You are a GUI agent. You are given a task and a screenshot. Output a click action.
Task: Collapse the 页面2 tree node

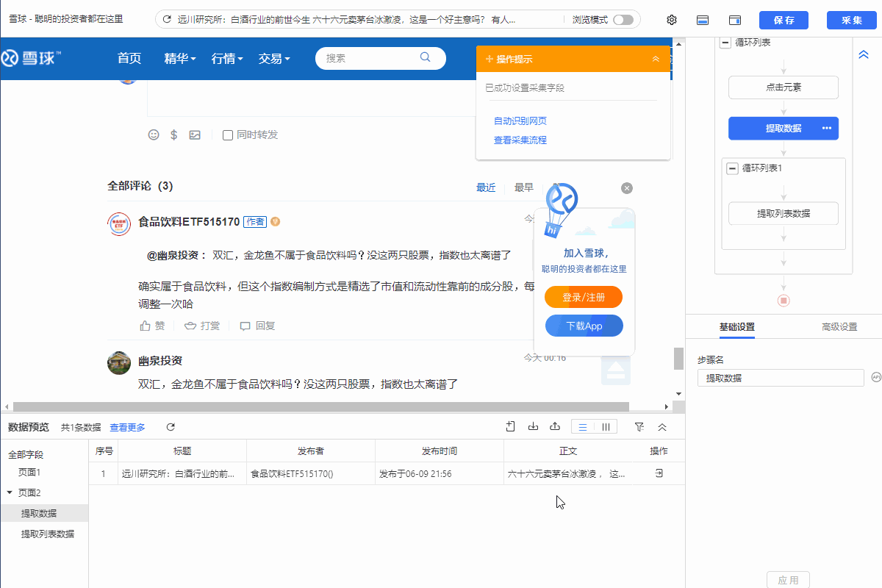[x=10, y=492]
